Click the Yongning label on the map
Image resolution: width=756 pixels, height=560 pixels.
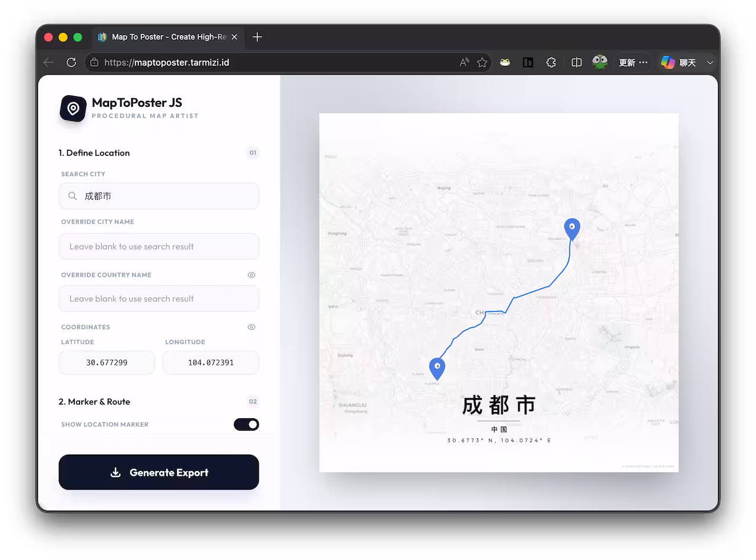pos(337,233)
